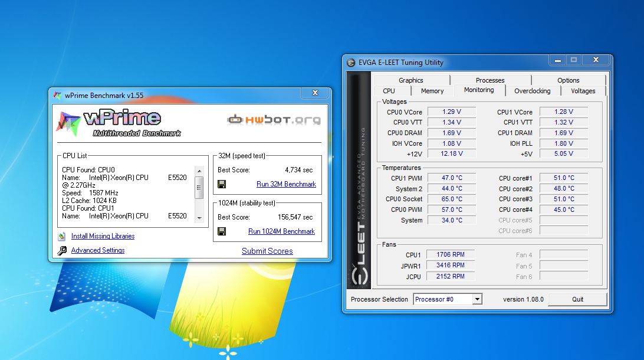
Task: Click the +12V 12.18 V value
Action: pos(451,153)
